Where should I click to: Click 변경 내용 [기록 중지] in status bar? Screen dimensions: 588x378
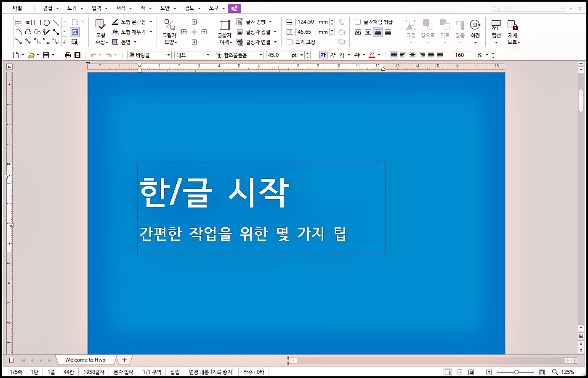point(211,372)
